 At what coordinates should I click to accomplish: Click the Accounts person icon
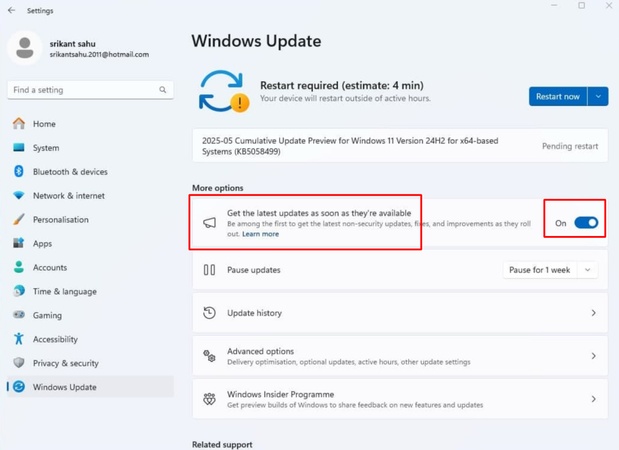point(19,267)
